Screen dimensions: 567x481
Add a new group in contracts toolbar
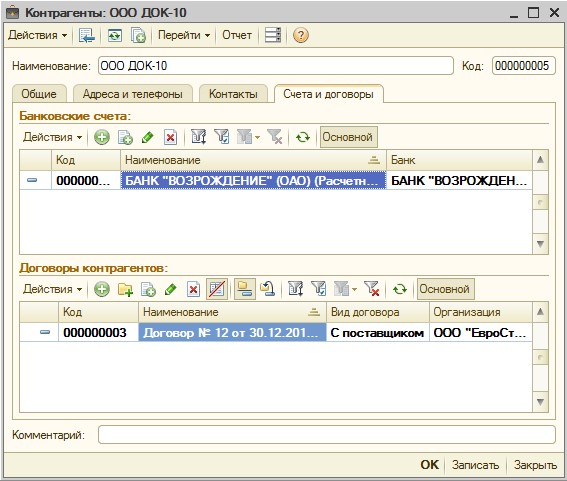[x=125, y=289]
